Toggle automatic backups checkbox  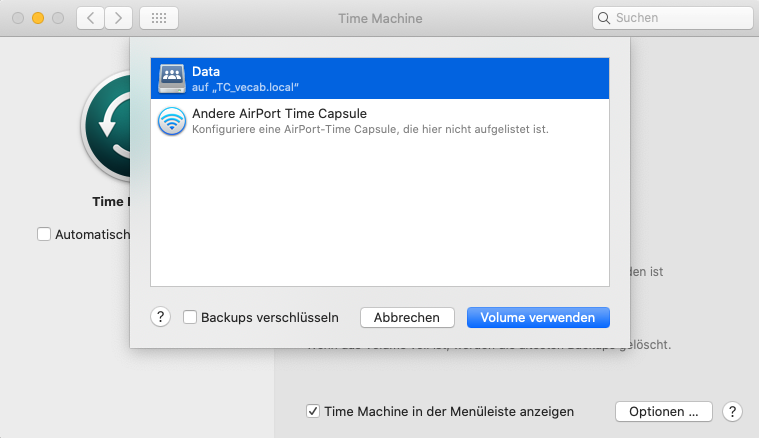(44, 234)
